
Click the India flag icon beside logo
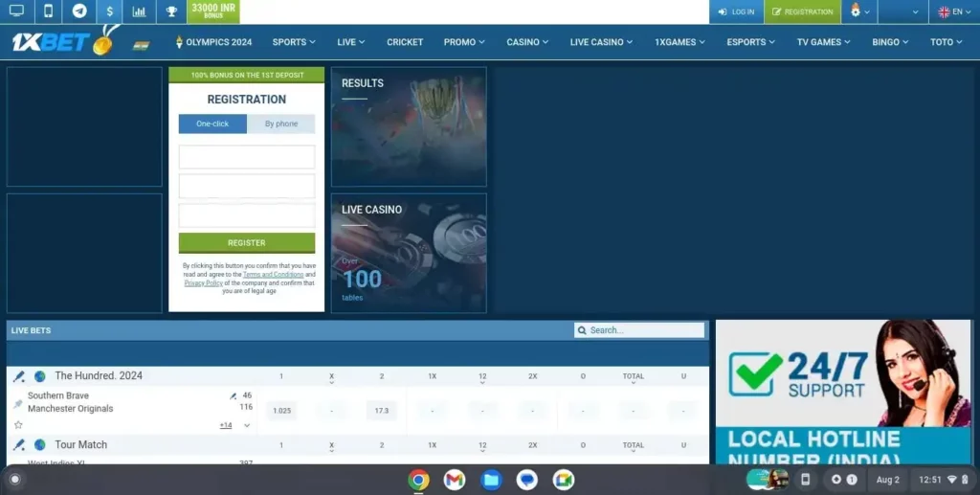pyautogui.click(x=142, y=46)
